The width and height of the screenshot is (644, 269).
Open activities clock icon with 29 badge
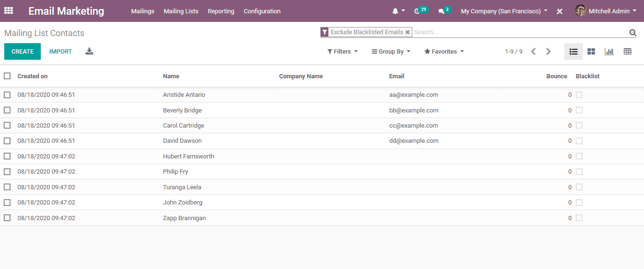tap(420, 10)
